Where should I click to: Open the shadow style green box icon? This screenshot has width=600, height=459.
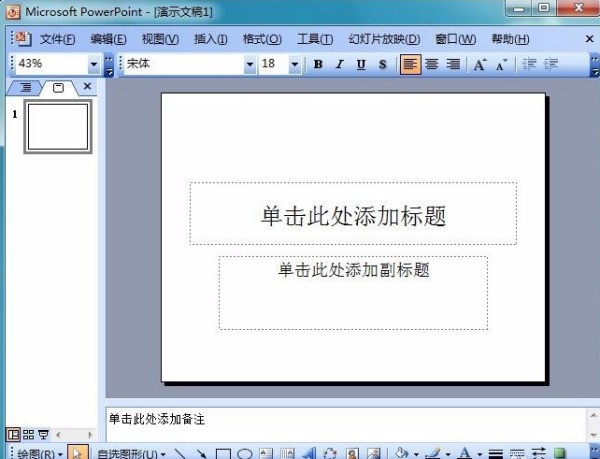coord(560,454)
